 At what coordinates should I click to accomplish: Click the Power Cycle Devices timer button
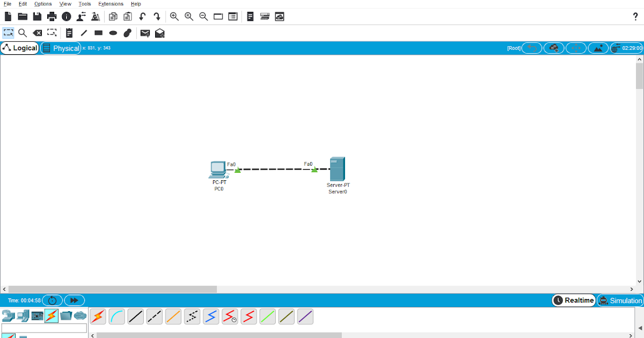tap(52, 300)
